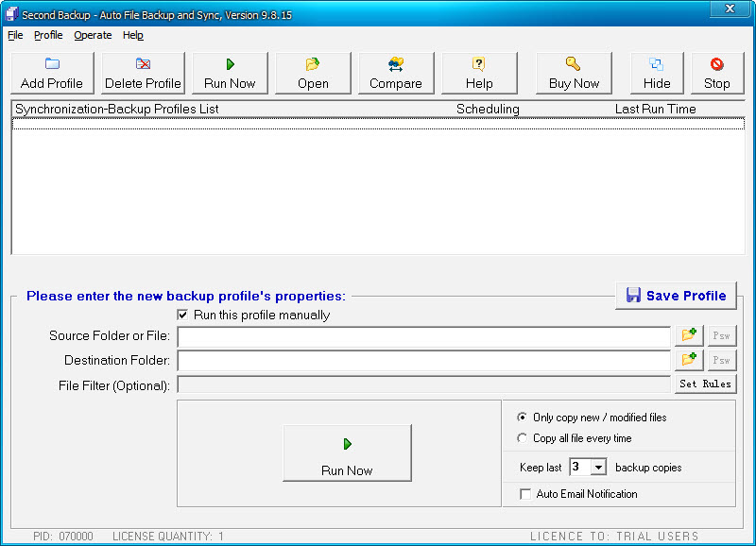This screenshot has width=756, height=546.
Task: Click the Buy Now key icon
Action: click(x=574, y=64)
